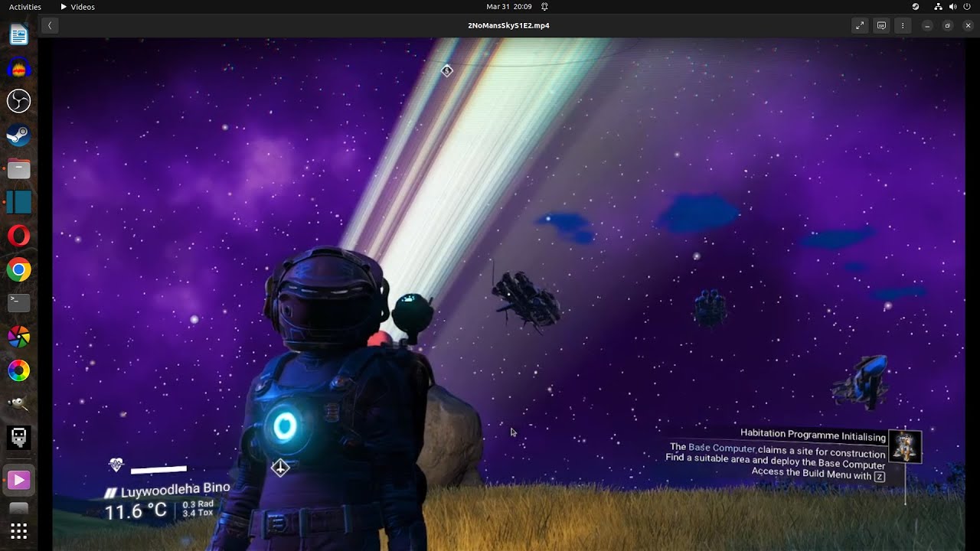Click the Base Computer instruction line

click(x=778, y=450)
